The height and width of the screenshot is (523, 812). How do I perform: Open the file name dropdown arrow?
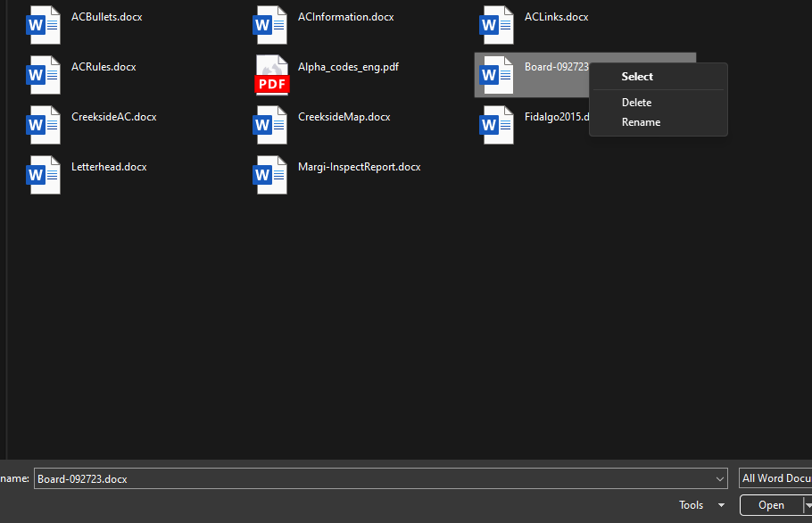(x=719, y=479)
